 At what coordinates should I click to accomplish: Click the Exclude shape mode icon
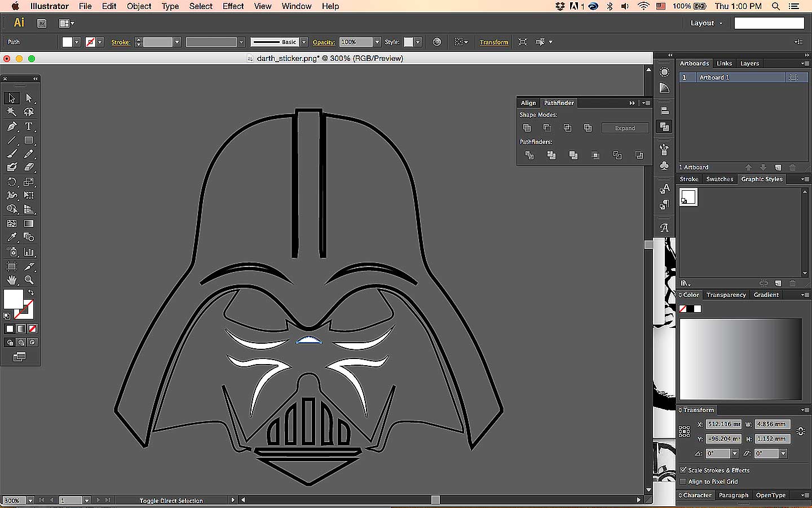coord(588,128)
